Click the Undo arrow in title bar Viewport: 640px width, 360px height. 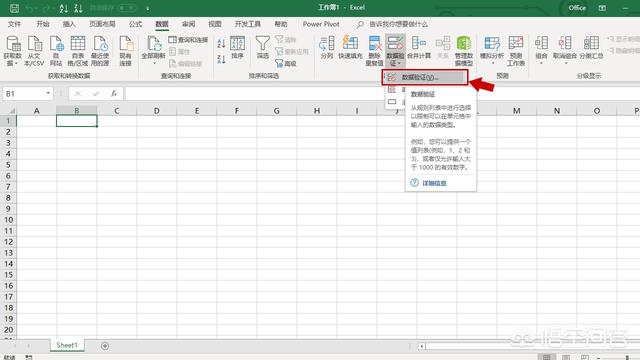point(29,8)
